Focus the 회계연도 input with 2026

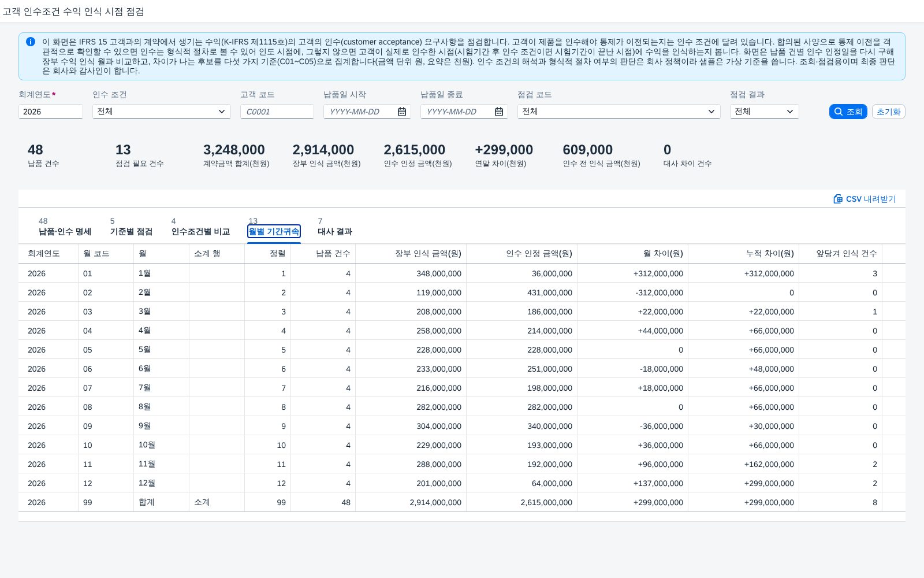51,112
